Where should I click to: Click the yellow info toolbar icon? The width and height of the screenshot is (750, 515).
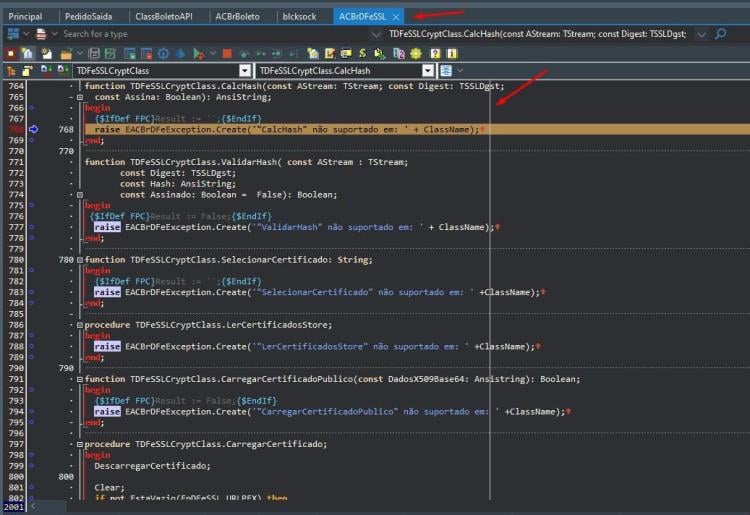[x=452, y=54]
